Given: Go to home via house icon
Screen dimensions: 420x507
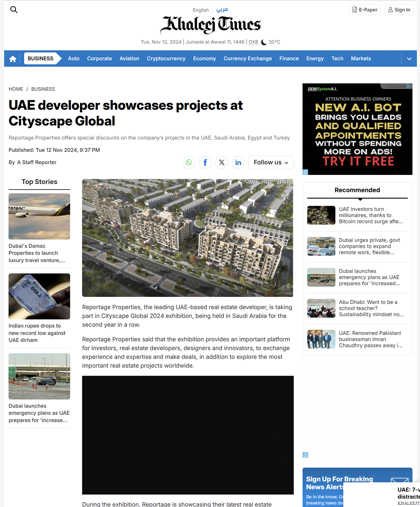Looking at the screenshot, I should click(x=13, y=59).
